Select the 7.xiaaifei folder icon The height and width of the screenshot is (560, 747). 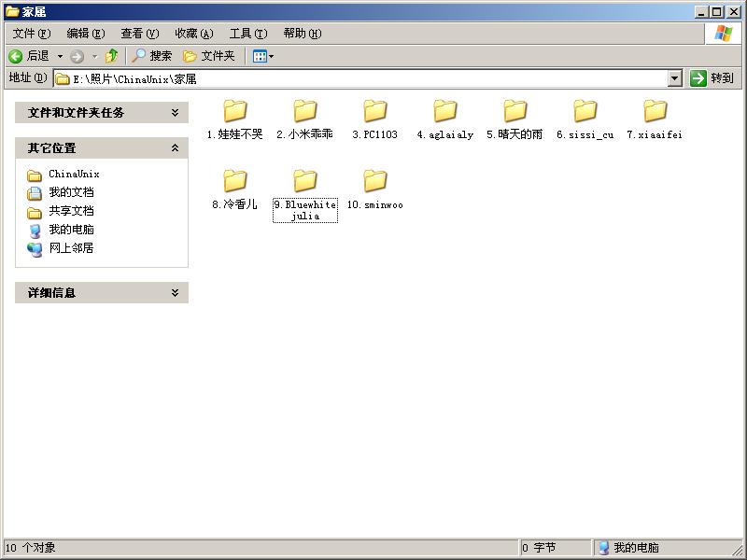(x=655, y=111)
